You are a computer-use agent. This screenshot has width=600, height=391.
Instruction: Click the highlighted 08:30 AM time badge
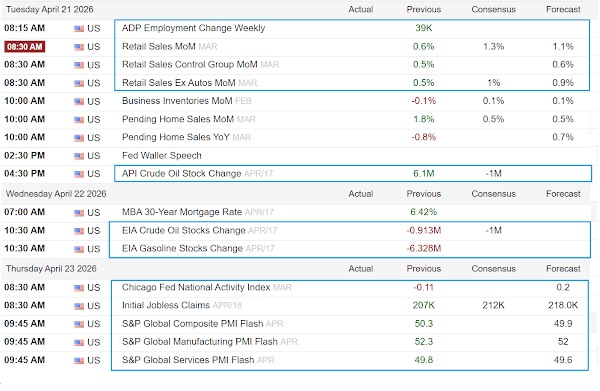[x=24, y=47]
